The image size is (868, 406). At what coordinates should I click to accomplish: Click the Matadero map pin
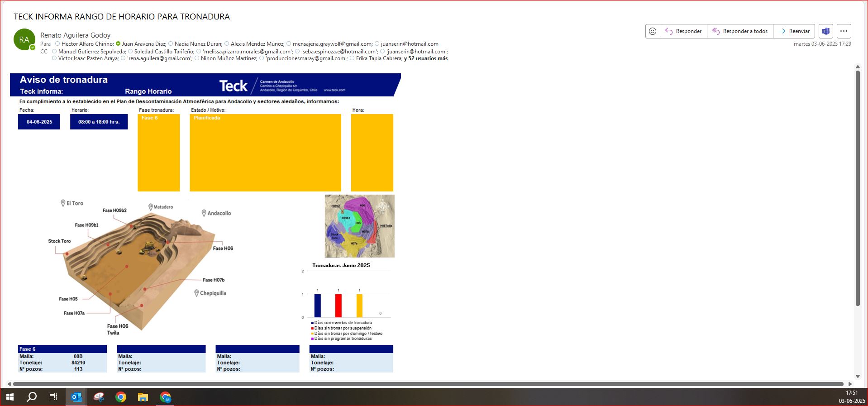[x=151, y=207]
